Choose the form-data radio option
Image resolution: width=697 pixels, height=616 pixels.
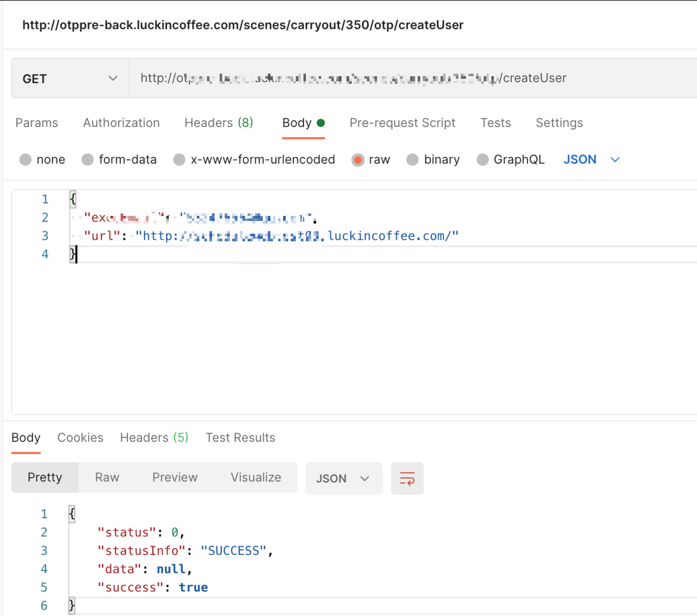click(88, 160)
